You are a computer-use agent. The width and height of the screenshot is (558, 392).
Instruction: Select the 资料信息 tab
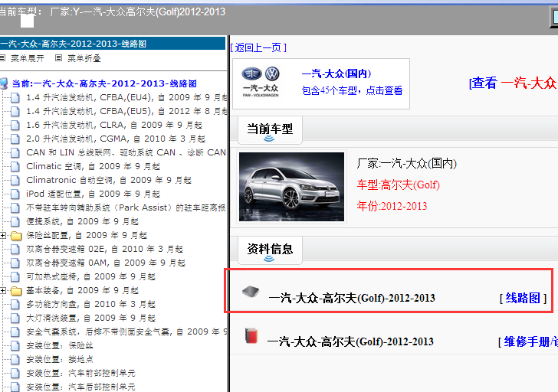point(270,250)
